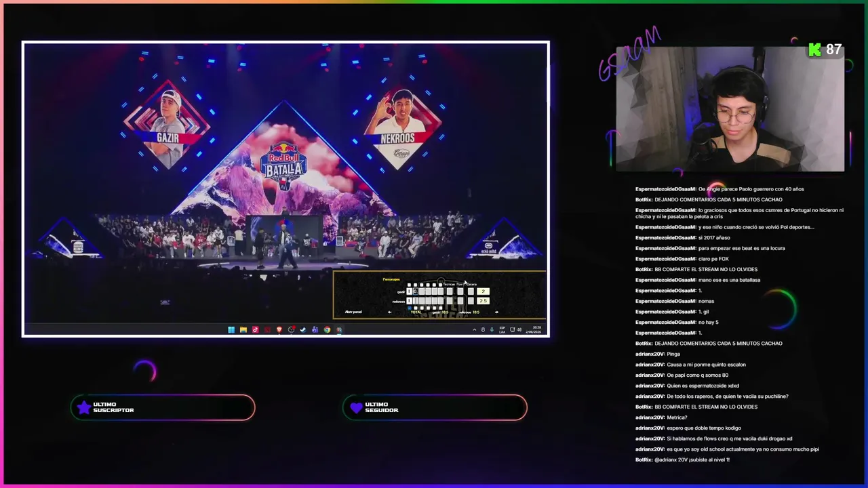The image size is (868, 488).
Task: Open the Windows Start menu
Action: [x=231, y=330]
